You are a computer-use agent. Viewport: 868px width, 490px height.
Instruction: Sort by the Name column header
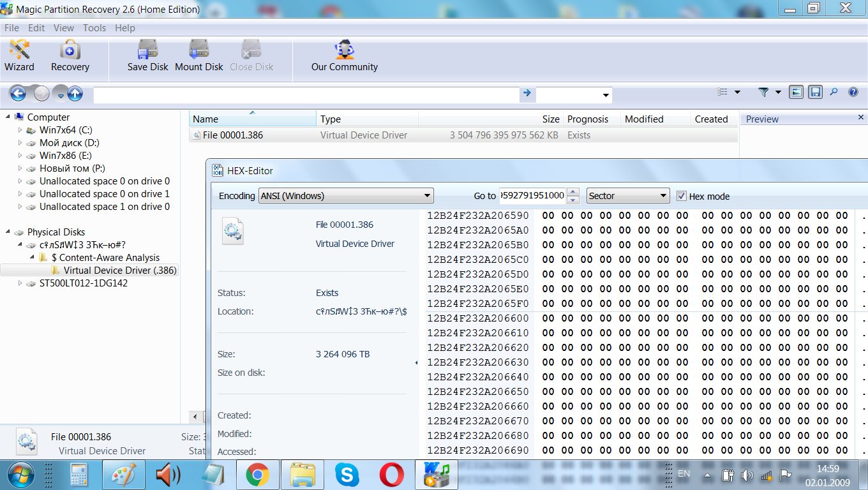point(252,119)
